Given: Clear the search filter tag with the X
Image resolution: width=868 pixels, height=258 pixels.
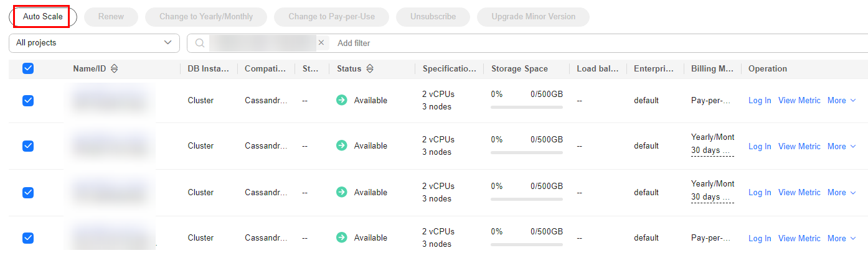Looking at the screenshot, I should point(321,43).
